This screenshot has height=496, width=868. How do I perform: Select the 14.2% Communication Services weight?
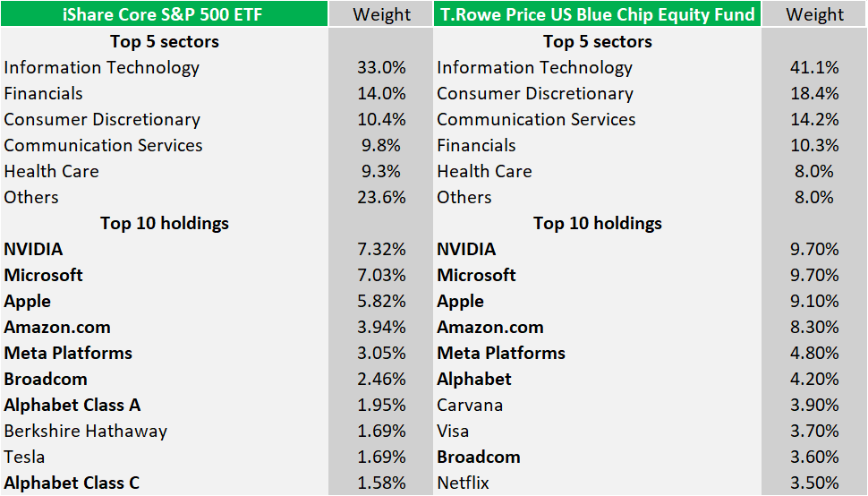814,119
